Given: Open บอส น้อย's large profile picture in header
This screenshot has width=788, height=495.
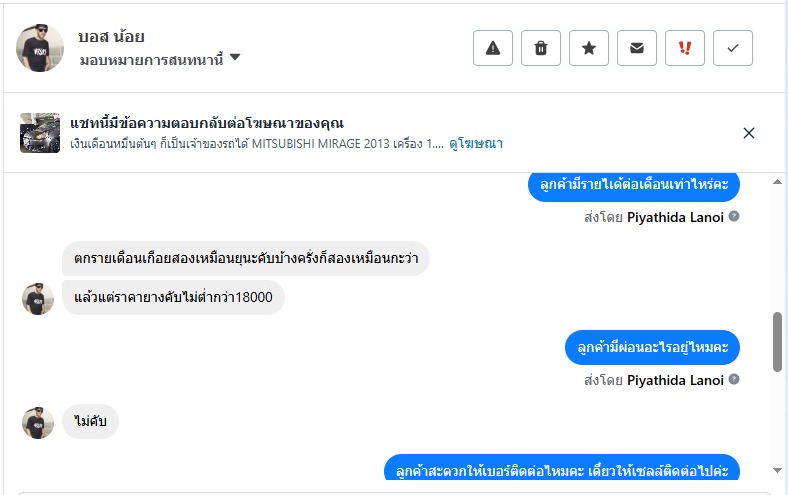Looking at the screenshot, I should tap(40, 48).
